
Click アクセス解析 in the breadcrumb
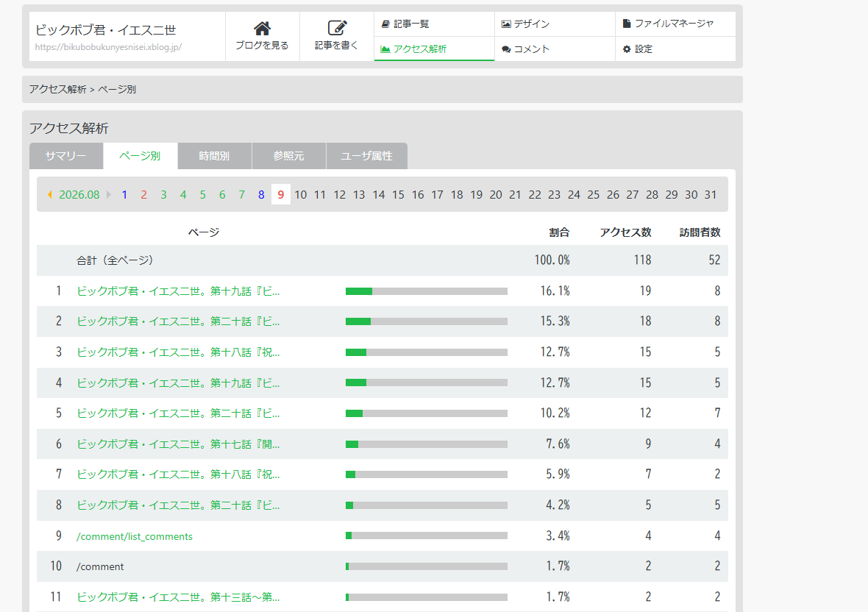[x=57, y=89]
